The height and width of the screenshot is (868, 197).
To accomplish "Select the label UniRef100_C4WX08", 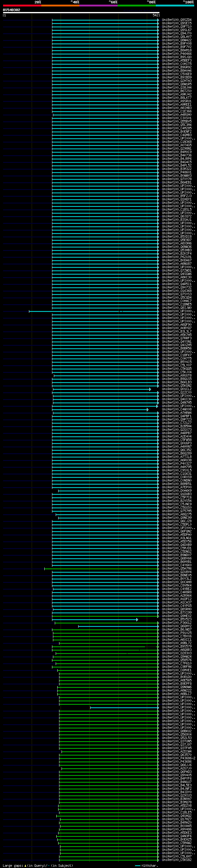I will tap(177, 410).
